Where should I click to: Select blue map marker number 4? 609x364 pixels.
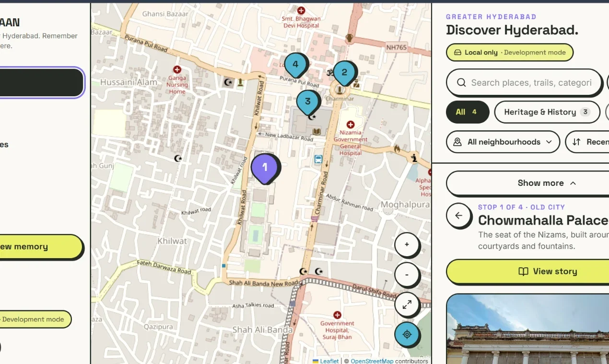pyautogui.click(x=295, y=65)
